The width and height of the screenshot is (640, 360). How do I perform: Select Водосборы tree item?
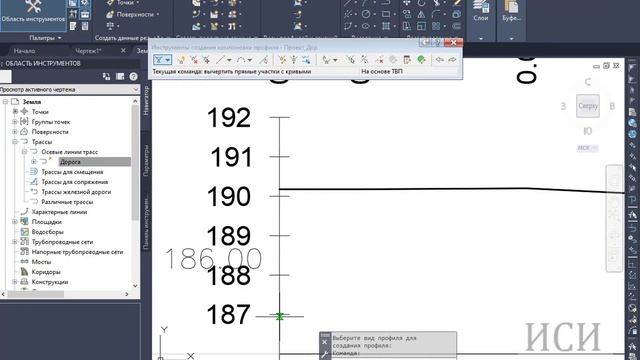click(x=47, y=232)
